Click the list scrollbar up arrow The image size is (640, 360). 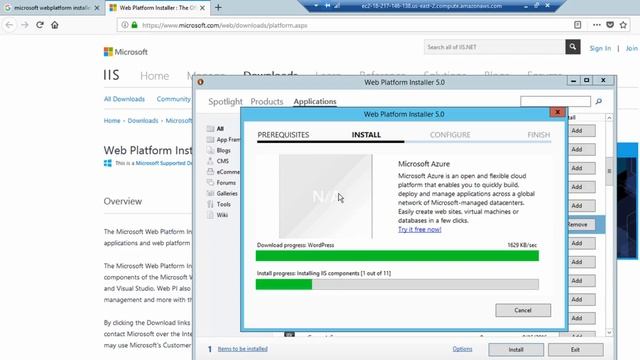pyautogui.click(x=609, y=118)
